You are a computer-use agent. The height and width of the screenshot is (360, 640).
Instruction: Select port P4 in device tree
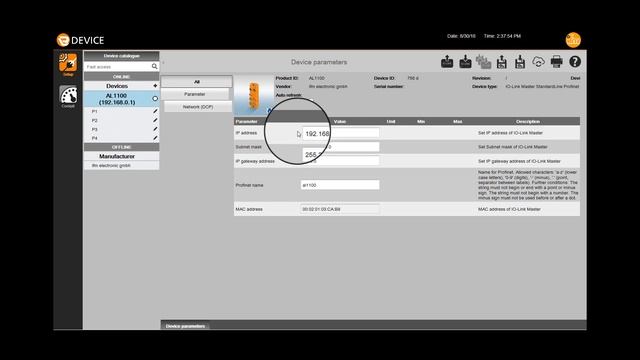95,138
